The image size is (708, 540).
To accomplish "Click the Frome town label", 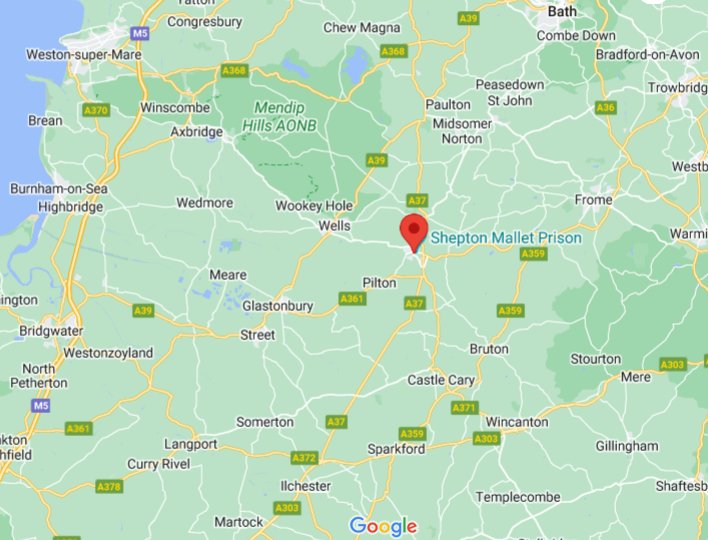I will (593, 200).
